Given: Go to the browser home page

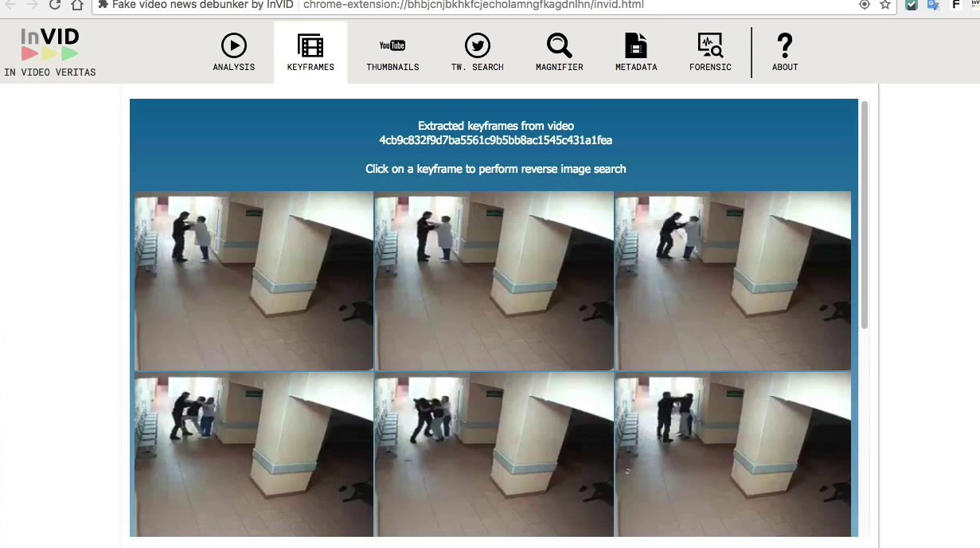Looking at the screenshot, I should 76,5.
